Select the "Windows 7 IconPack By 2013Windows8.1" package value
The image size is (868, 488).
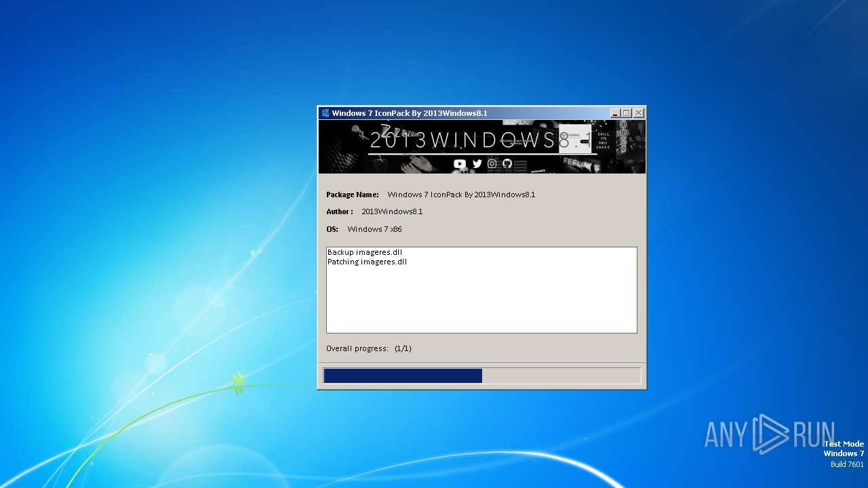461,195
